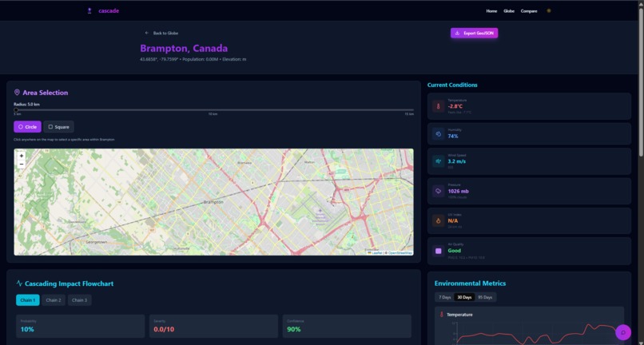Click the cascade brand name
This screenshot has width=644, height=345.
(x=109, y=11)
